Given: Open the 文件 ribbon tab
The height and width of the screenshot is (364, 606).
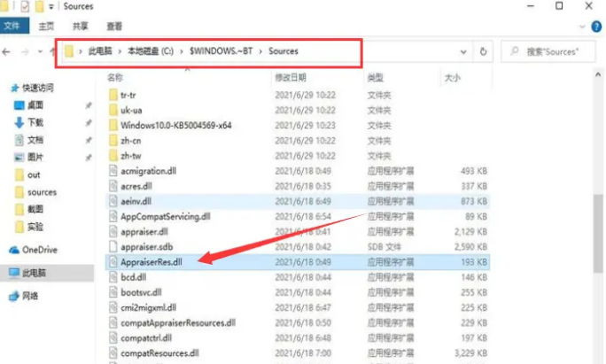Looking at the screenshot, I should (x=14, y=26).
